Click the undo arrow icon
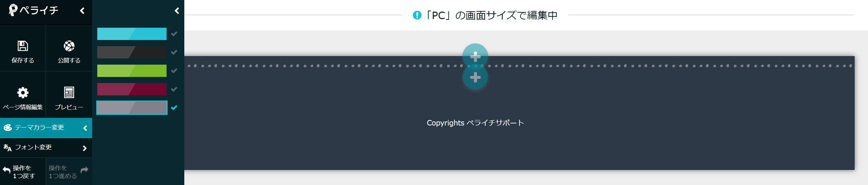 [6, 170]
